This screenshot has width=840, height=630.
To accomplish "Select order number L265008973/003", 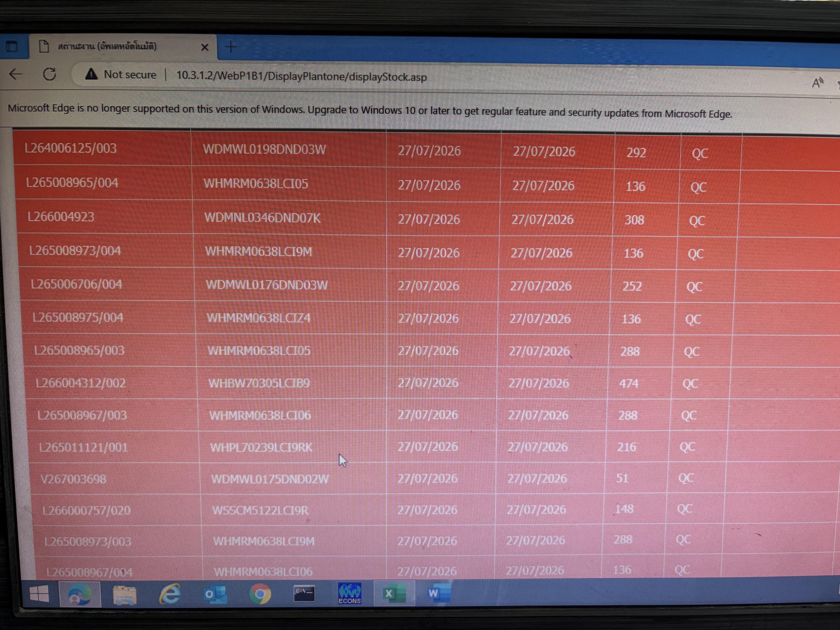I will [x=88, y=541].
